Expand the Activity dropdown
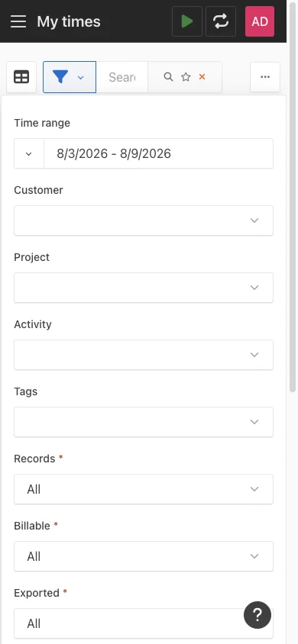The image size is (298, 644). [144, 355]
